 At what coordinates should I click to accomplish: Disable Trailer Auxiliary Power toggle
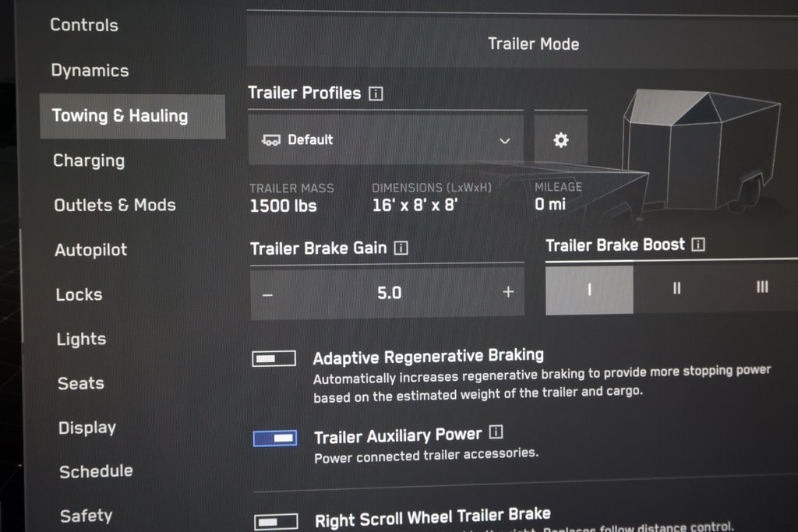[275, 439]
